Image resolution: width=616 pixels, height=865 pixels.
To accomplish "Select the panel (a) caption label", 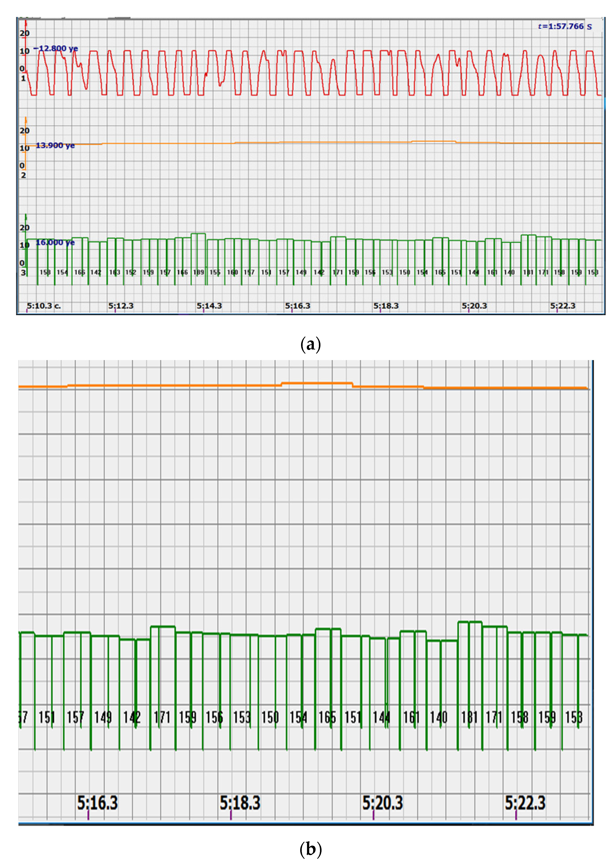I will pyautogui.click(x=311, y=345).
